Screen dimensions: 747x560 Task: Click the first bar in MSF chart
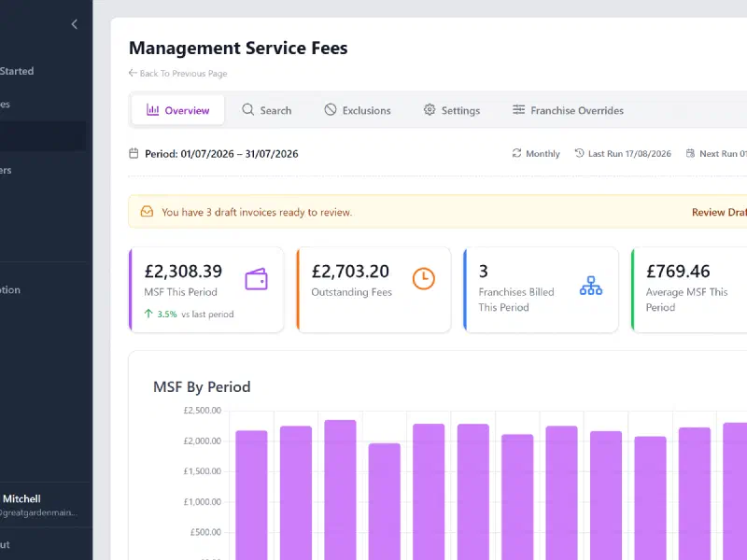point(251,496)
